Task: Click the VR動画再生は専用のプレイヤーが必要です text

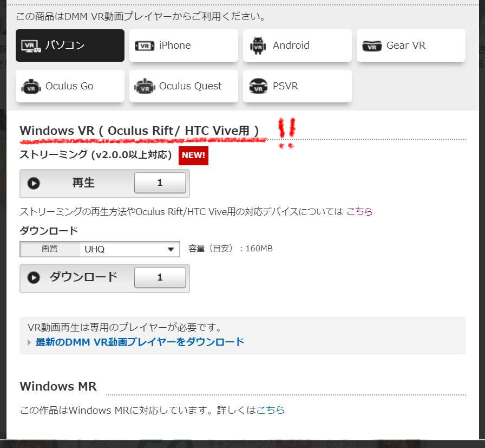Action: point(124,327)
